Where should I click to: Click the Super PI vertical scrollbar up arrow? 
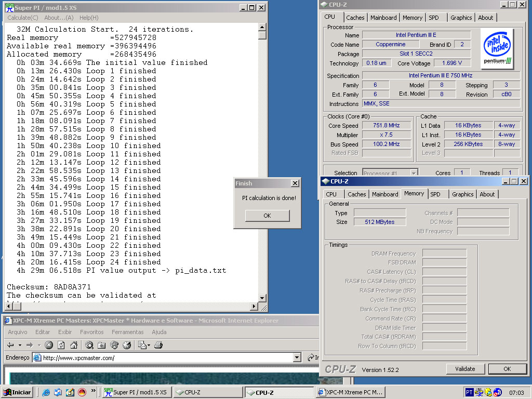[262, 27]
